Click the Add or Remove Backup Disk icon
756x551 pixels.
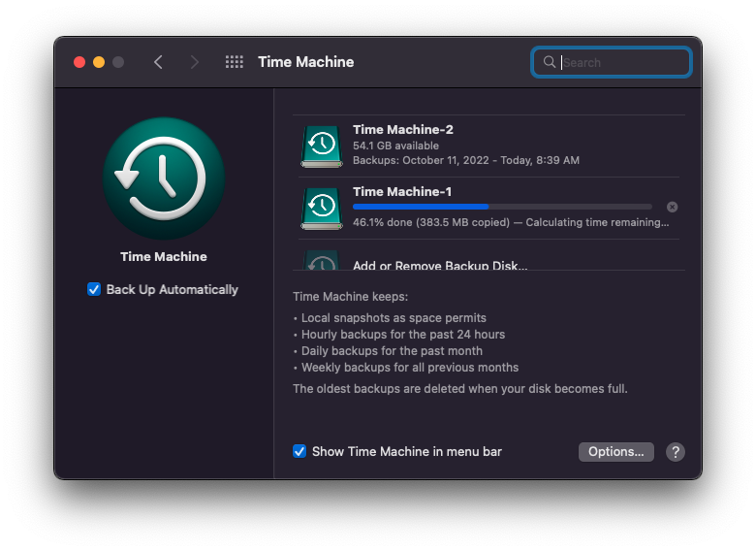pyautogui.click(x=322, y=261)
